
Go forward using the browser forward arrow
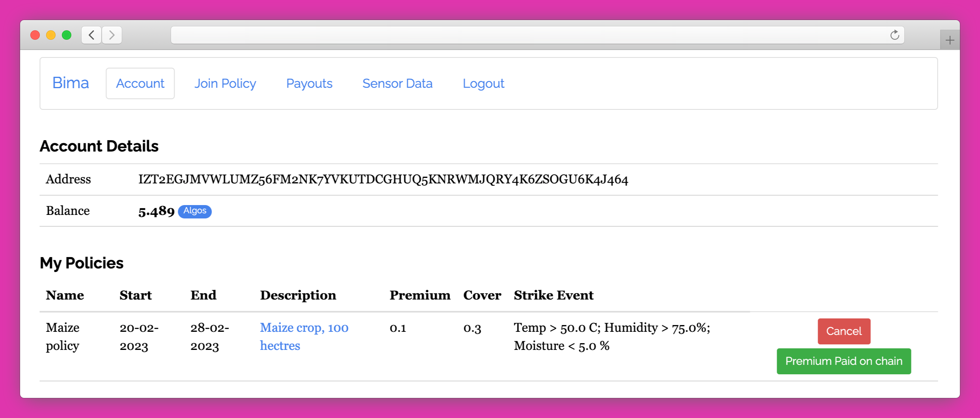point(112,35)
